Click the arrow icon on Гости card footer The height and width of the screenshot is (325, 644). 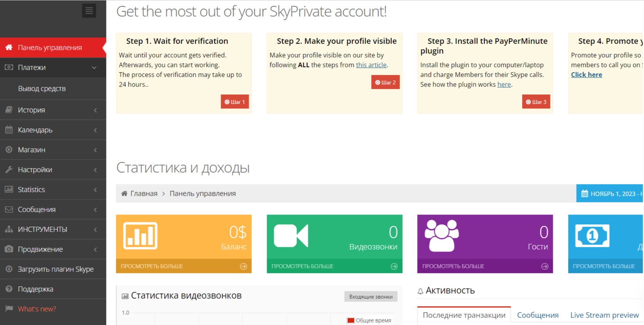click(545, 266)
